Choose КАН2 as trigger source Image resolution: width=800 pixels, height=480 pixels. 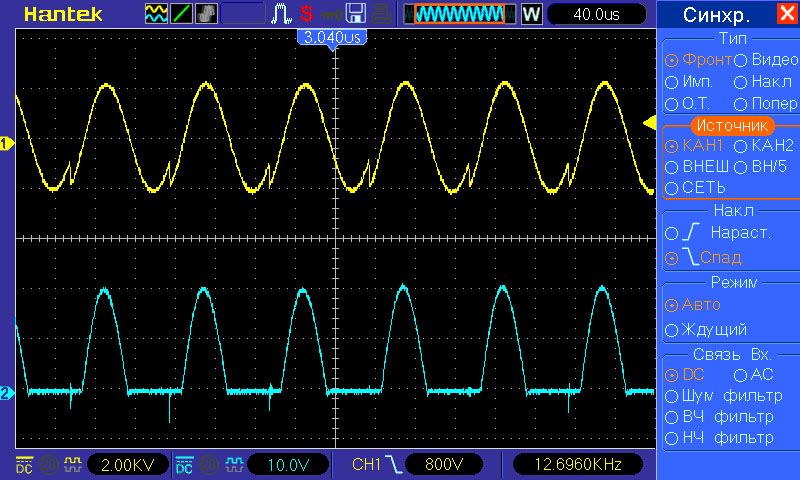pos(764,146)
